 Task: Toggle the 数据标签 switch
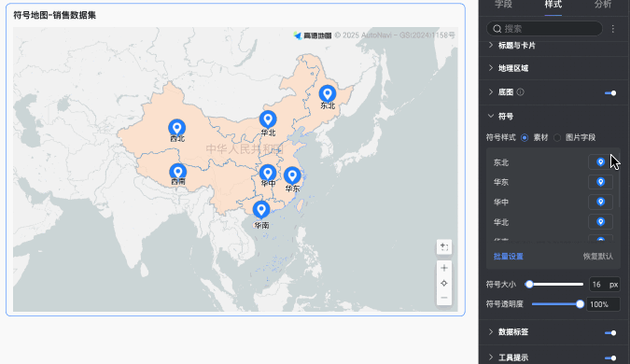[610, 332]
